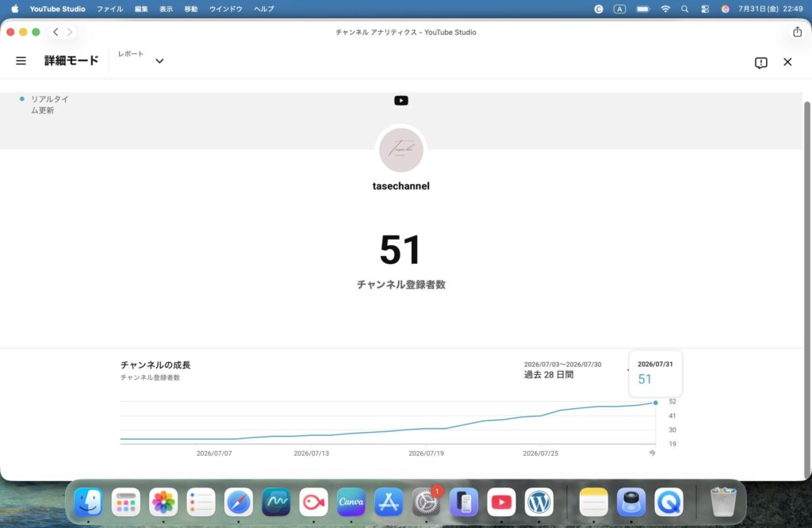Screen dimensions: 812x528
Task: Click the 2026/07/13 axis label
Action: pos(311,453)
